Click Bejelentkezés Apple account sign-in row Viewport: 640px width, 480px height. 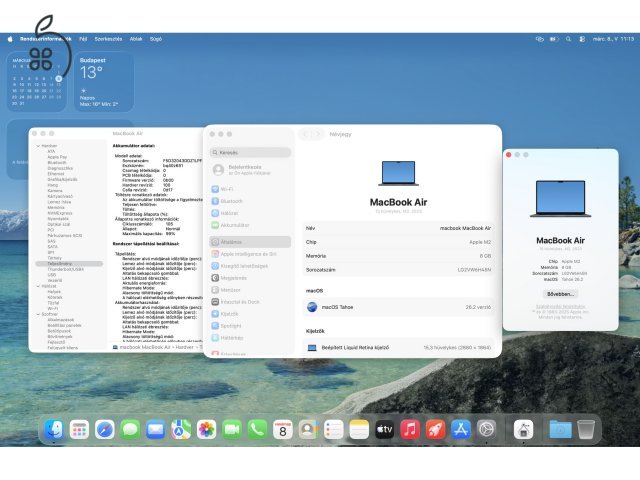pos(250,170)
